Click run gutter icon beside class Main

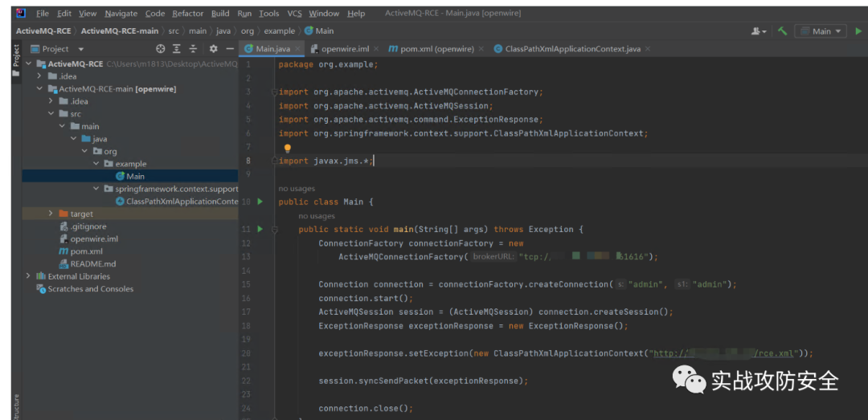(x=260, y=202)
